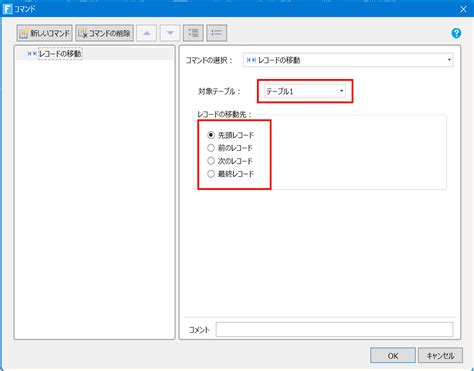Move command up with up arrow button

[x=147, y=33]
